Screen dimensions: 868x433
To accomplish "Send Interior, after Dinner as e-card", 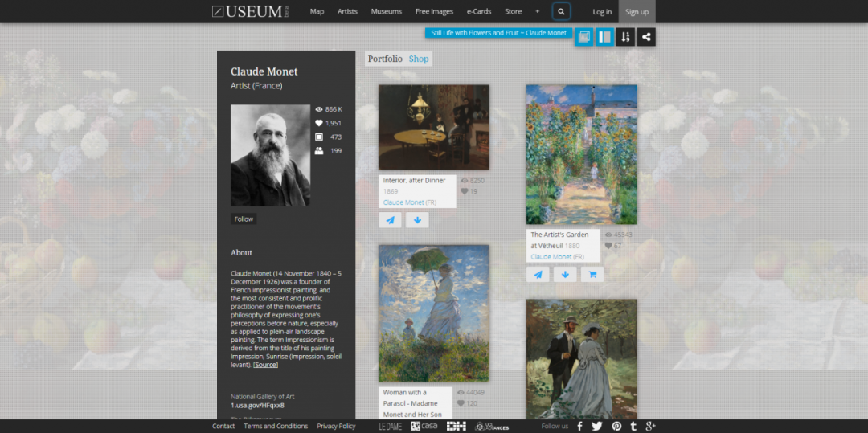I will pos(391,220).
